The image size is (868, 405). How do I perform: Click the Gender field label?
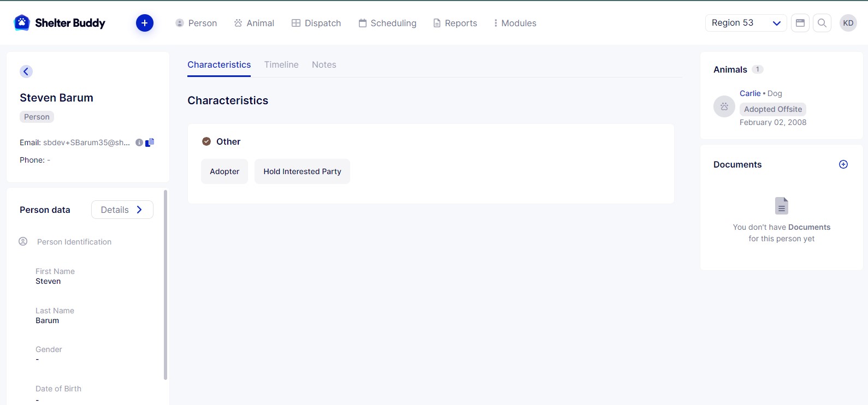(x=49, y=349)
